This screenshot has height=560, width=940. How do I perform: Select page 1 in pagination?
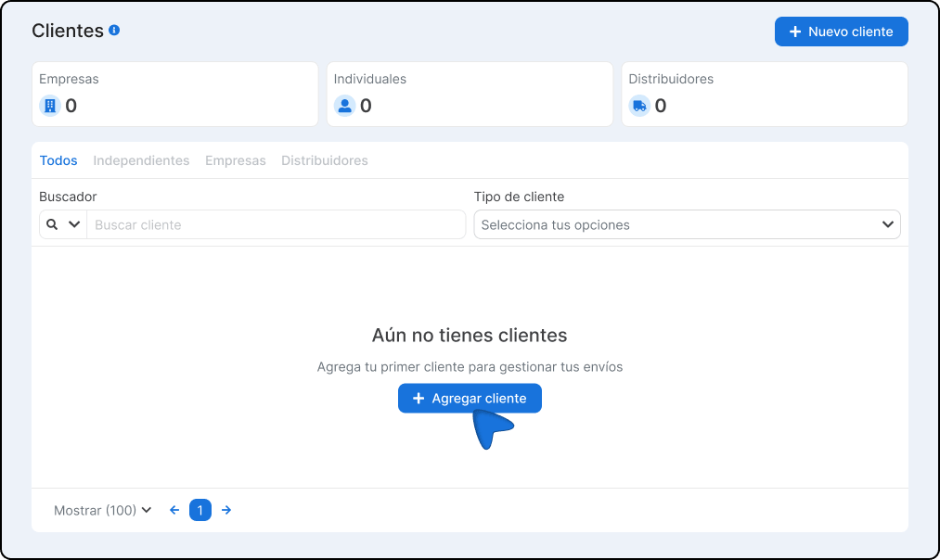click(x=200, y=510)
